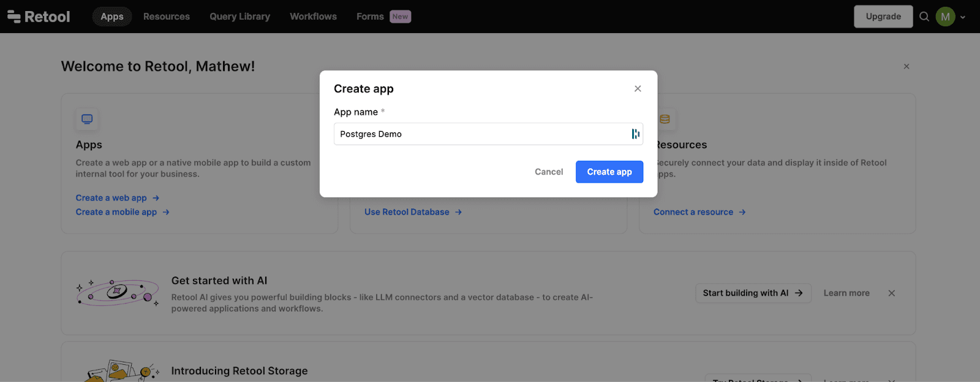Cancel the Create app dialog
This screenshot has height=382, width=980.
pyautogui.click(x=548, y=172)
